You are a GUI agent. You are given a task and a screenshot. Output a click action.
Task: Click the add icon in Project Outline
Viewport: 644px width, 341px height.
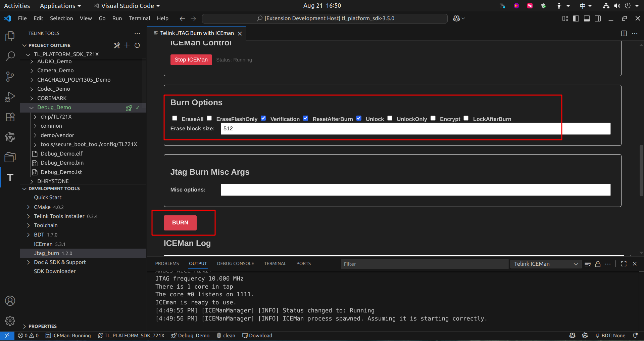[x=127, y=45]
